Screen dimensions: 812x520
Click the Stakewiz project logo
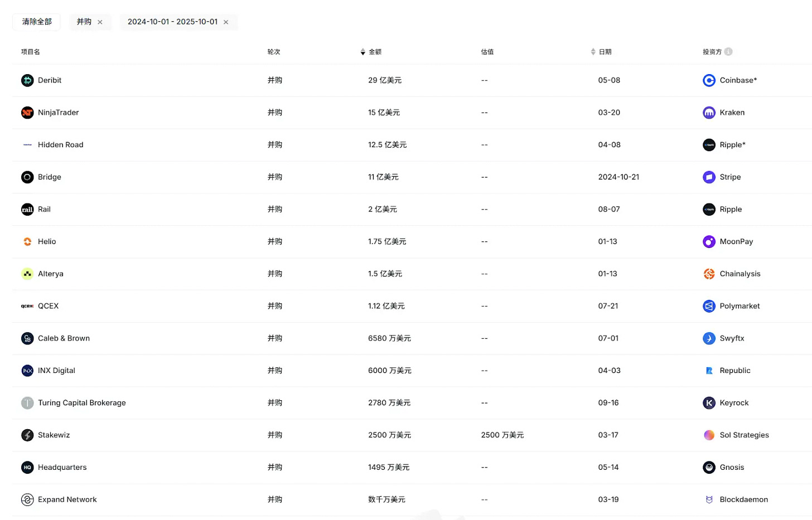pos(27,435)
